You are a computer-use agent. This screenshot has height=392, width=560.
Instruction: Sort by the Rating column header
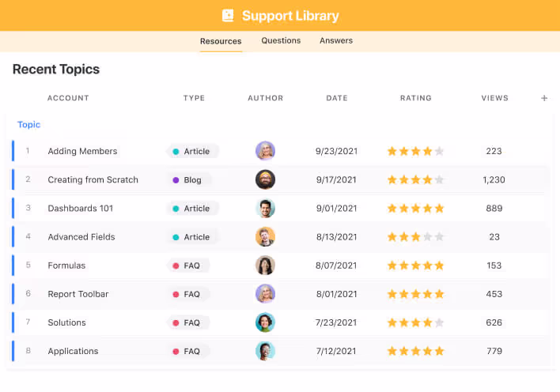click(415, 98)
